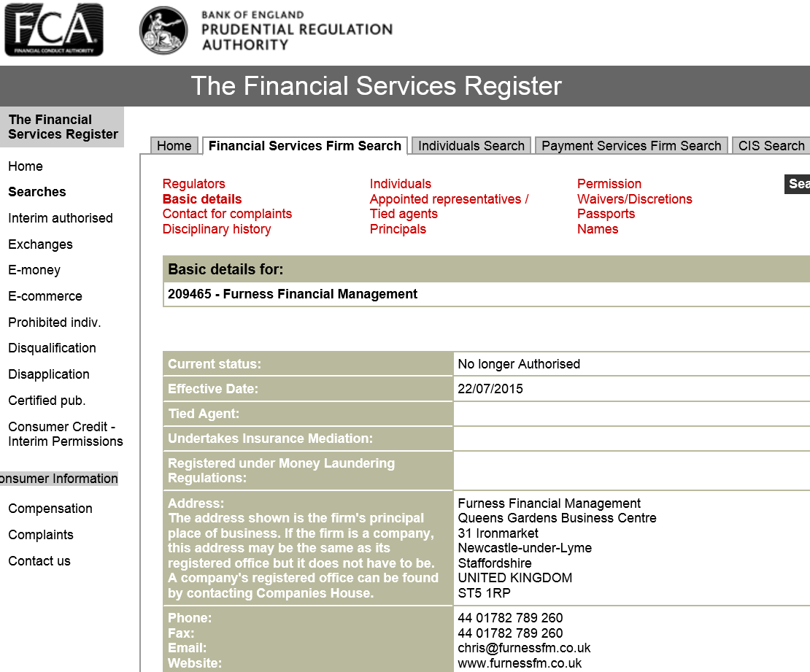
Task: Open Complaints sidebar link
Action: tap(41, 535)
